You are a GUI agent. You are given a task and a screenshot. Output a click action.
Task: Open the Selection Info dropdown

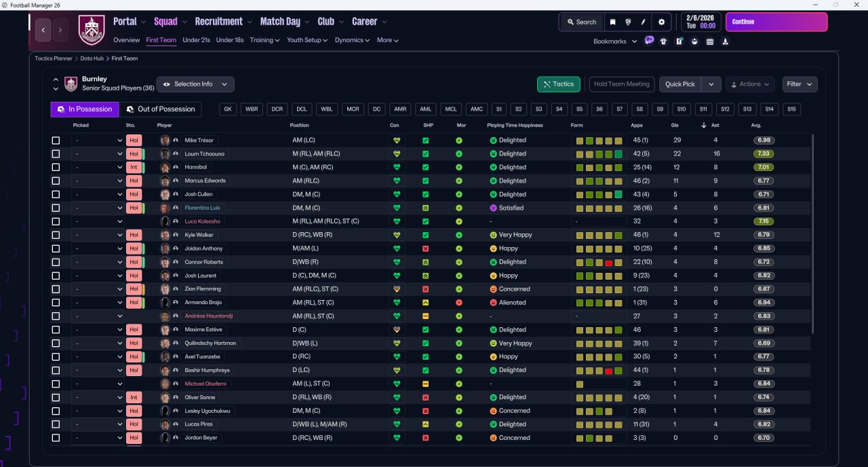195,84
